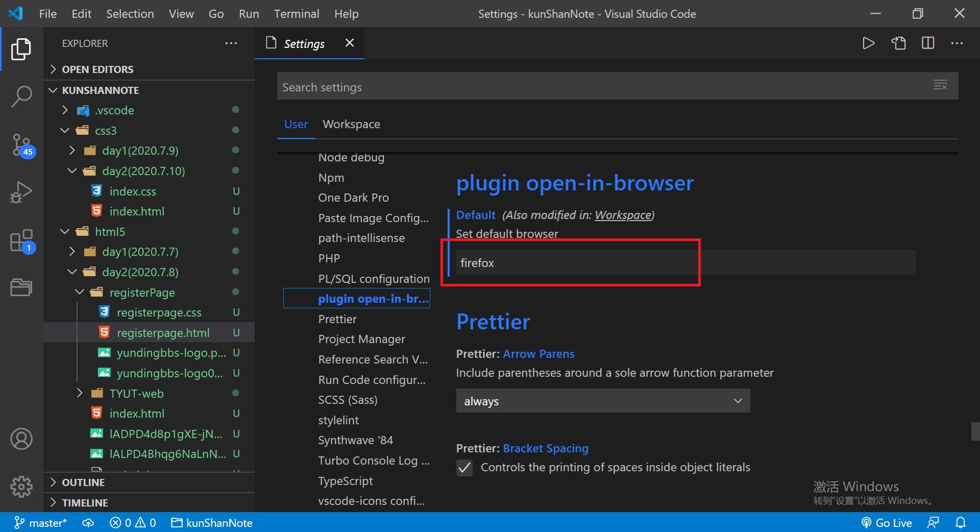Expand the TYUT-web folder
This screenshot has height=532, width=980.
(x=80, y=393)
